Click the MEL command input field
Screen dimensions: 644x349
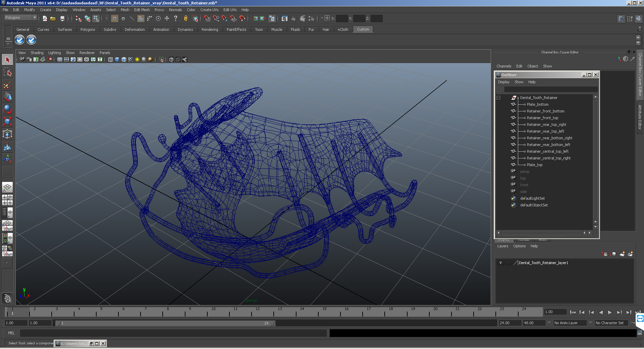pyautogui.click(x=173, y=333)
